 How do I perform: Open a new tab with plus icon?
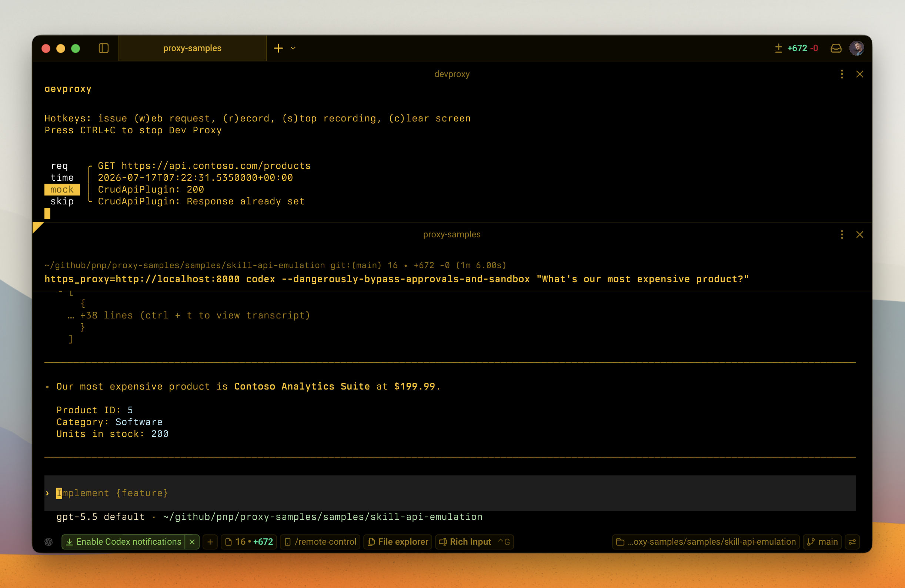click(278, 48)
